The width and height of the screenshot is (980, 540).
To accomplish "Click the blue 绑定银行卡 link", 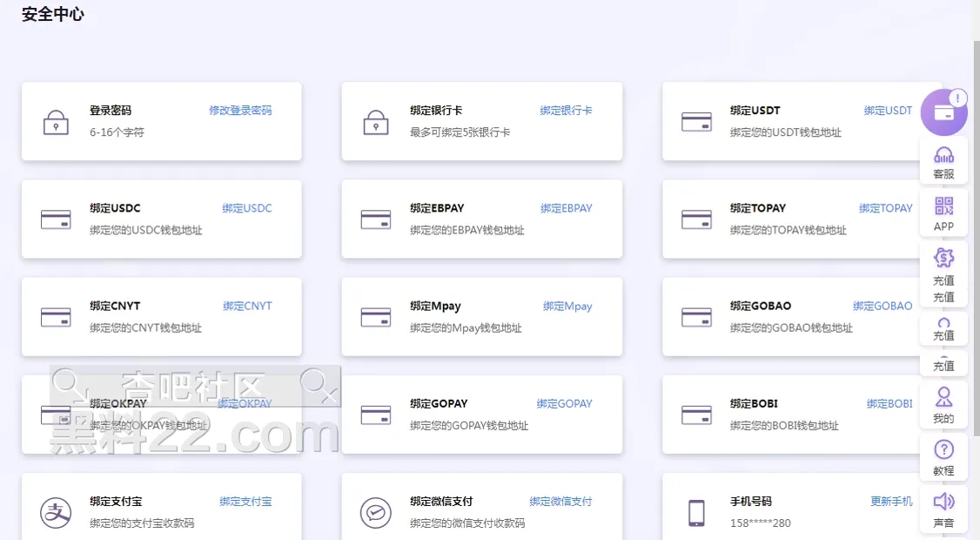I will click(566, 111).
